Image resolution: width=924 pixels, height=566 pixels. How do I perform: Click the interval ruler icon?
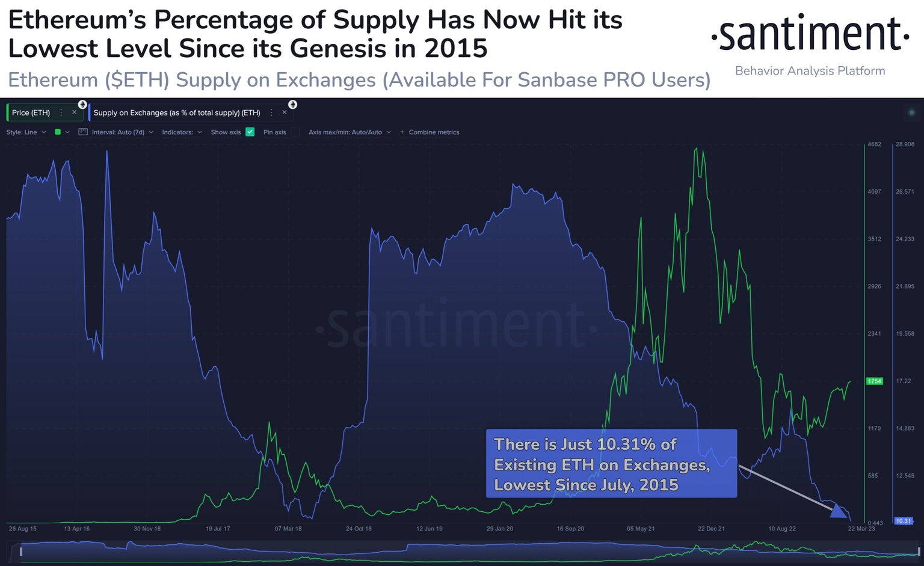click(83, 132)
